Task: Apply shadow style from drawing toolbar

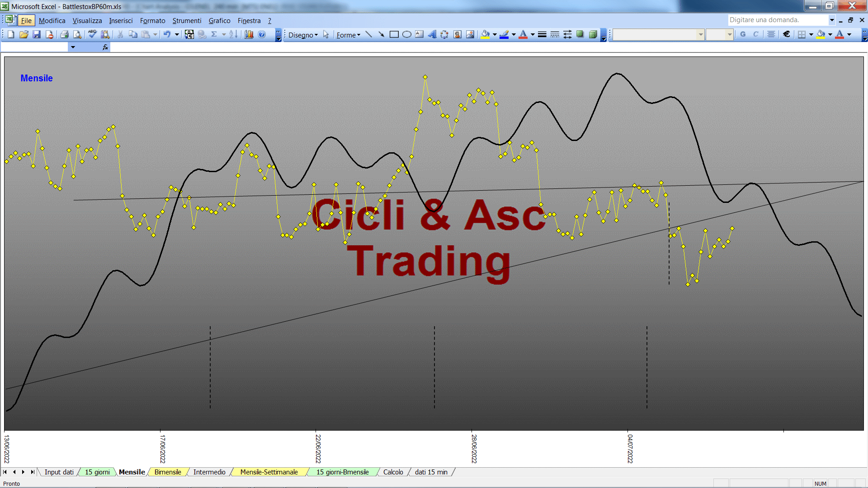Action: coord(580,34)
